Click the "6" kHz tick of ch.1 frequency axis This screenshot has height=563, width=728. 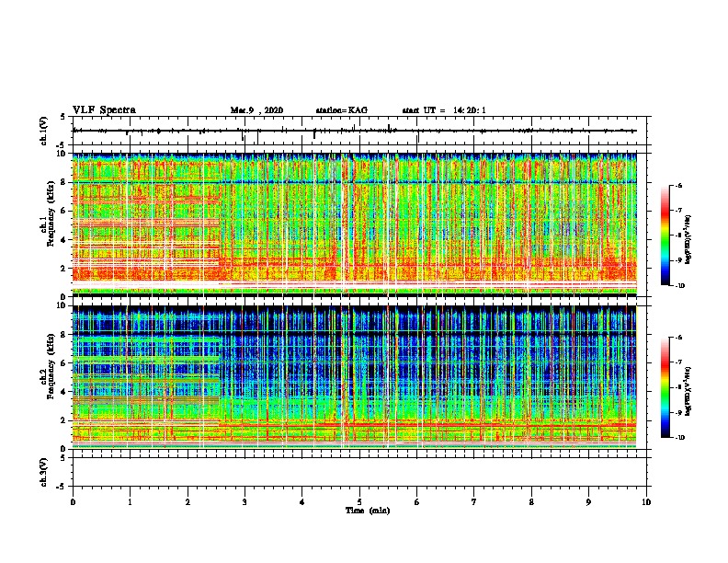[x=64, y=211]
